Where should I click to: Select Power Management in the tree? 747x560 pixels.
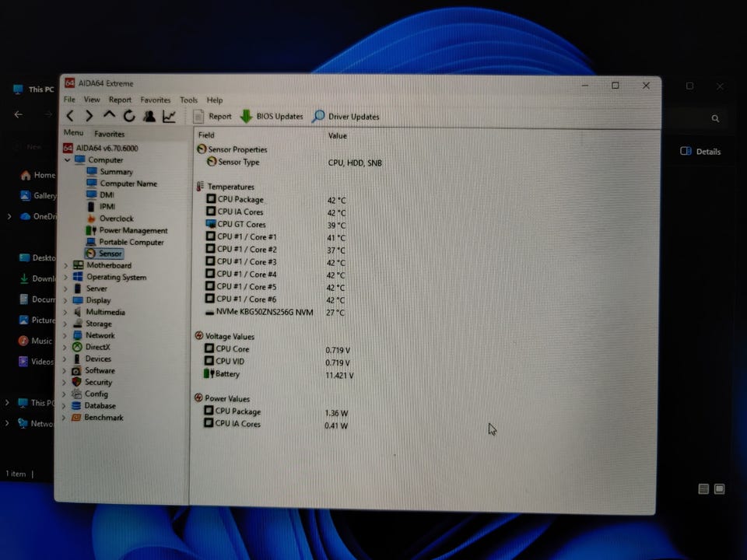click(127, 230)
